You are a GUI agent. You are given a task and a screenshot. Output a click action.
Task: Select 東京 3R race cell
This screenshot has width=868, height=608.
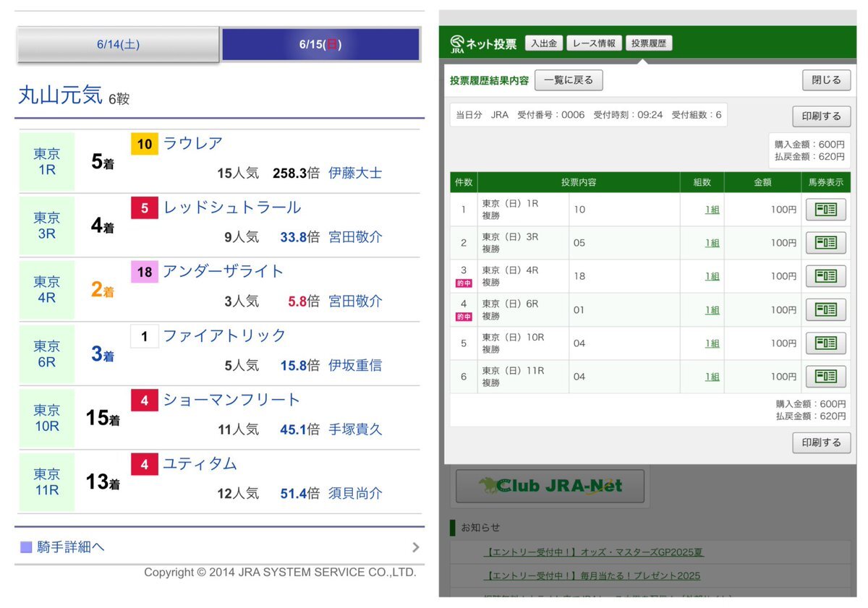coord(47,226)
